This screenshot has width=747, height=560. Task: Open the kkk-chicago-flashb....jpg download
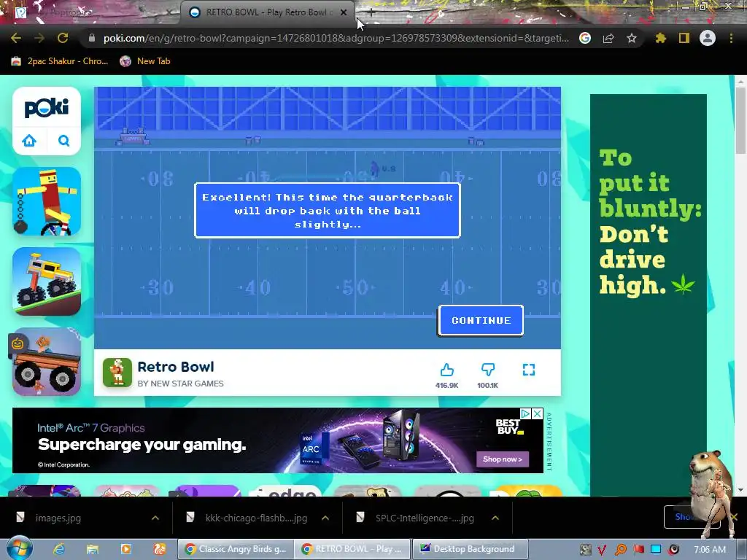click(x=256, y=518)
